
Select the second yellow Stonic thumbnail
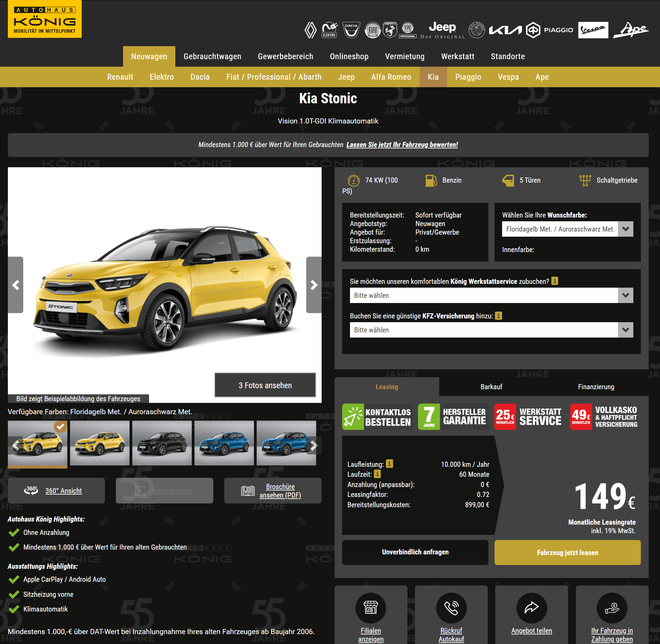click(x=100, y=443)
